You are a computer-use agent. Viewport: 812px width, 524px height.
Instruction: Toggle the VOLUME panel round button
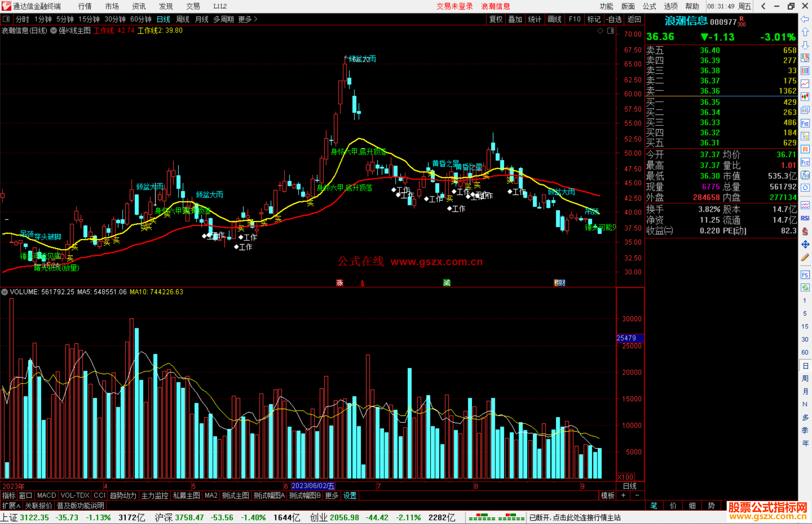pyautogui.click(x=5, y=292)
